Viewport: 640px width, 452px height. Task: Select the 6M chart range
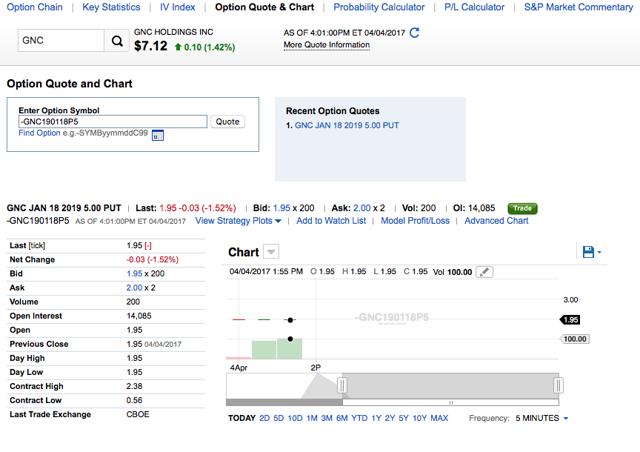coord(342,418)
